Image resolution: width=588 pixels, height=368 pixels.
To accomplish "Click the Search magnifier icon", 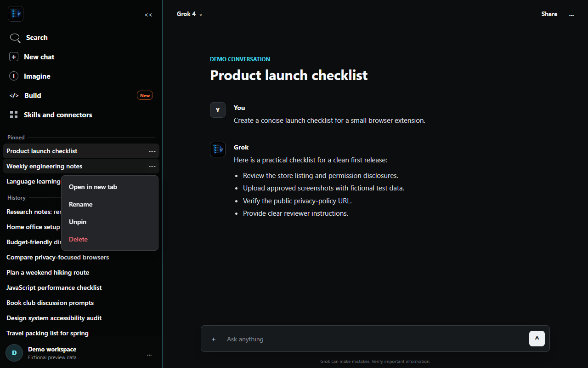I will (15, 38).
